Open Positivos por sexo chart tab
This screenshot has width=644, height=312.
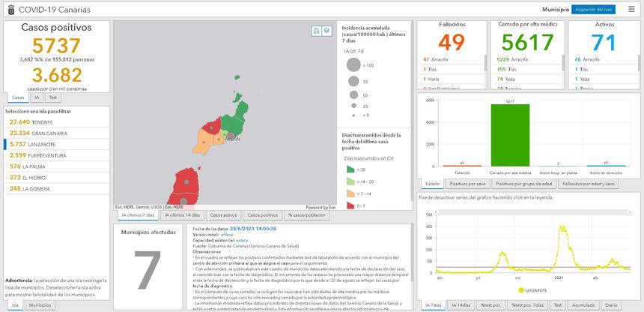point(468,184)
